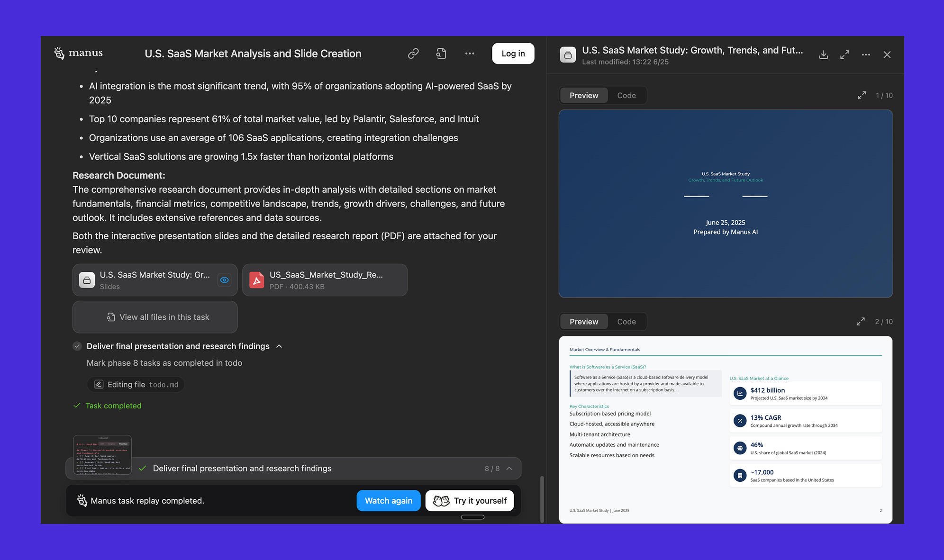Screen dimensions: 944x560
Task: Expand the 8 / 8 progress bar chevron
Action: point(509,469)
